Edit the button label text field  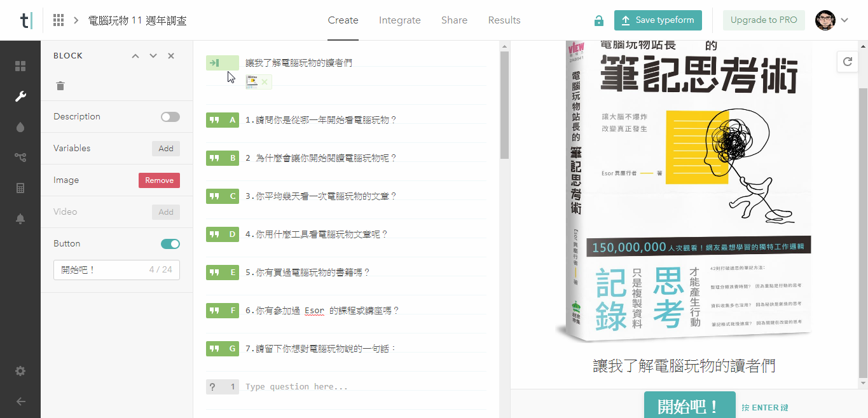click(116, 270)
